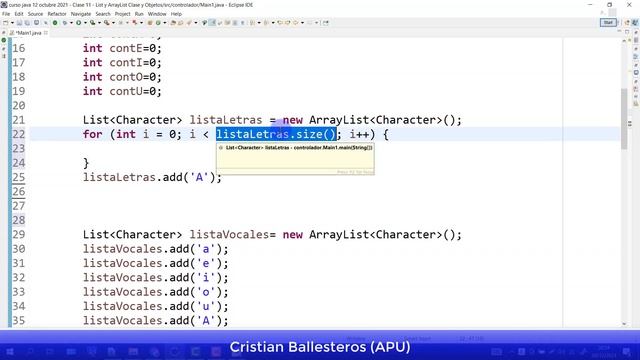Click the Open Task toolbar icon
640x360 pixels.
tap(181, 23)
